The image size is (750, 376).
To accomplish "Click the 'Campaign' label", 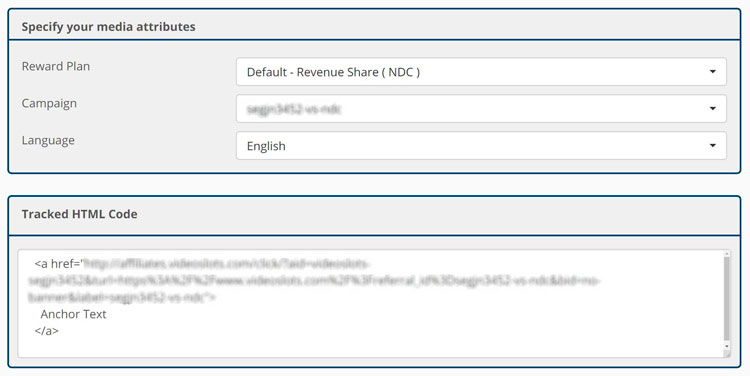I will [x=49, y=103].
